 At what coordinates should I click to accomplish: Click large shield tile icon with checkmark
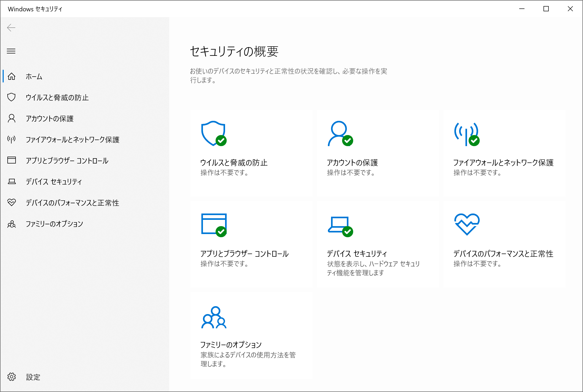213,133
